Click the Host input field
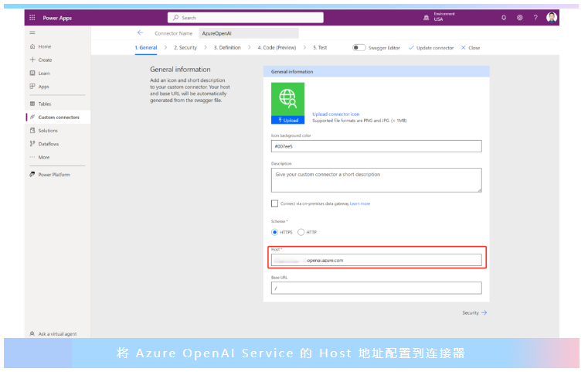This screenshot has height=372, width=588. click(x=376, y=260)
